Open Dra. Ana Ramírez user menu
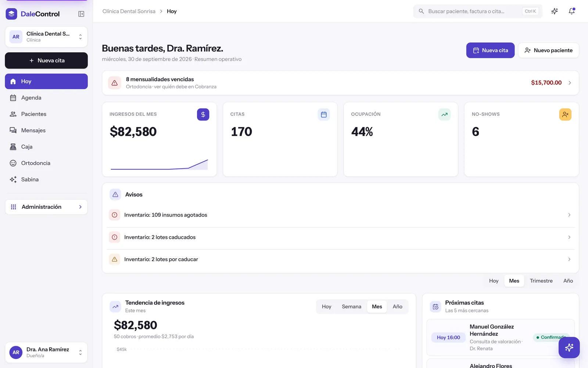 pos(46,352)
